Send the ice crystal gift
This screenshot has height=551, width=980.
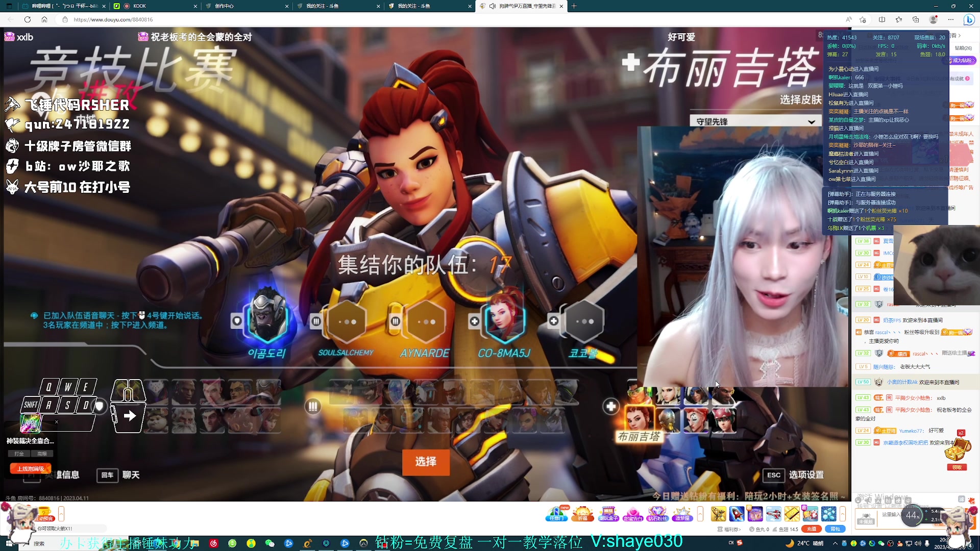828,514
